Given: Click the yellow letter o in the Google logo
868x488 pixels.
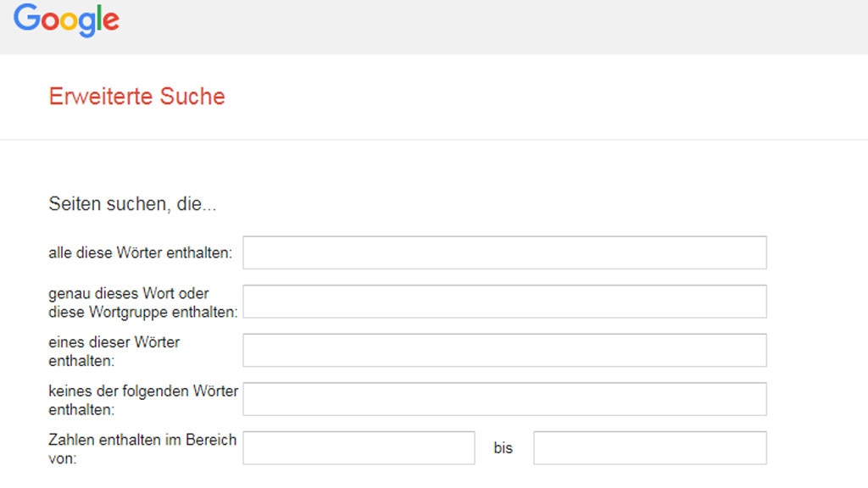Looking at the screenshot, I should point(69,22).
